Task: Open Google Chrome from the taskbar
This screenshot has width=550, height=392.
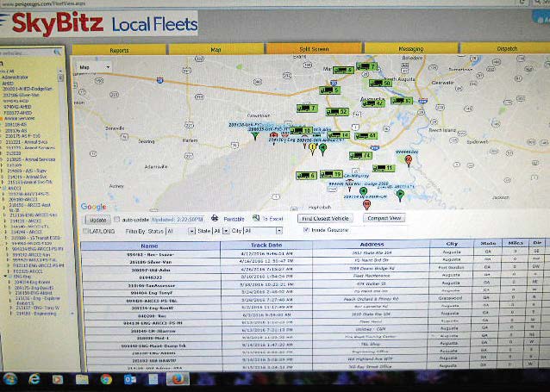Action: (106, 378)
